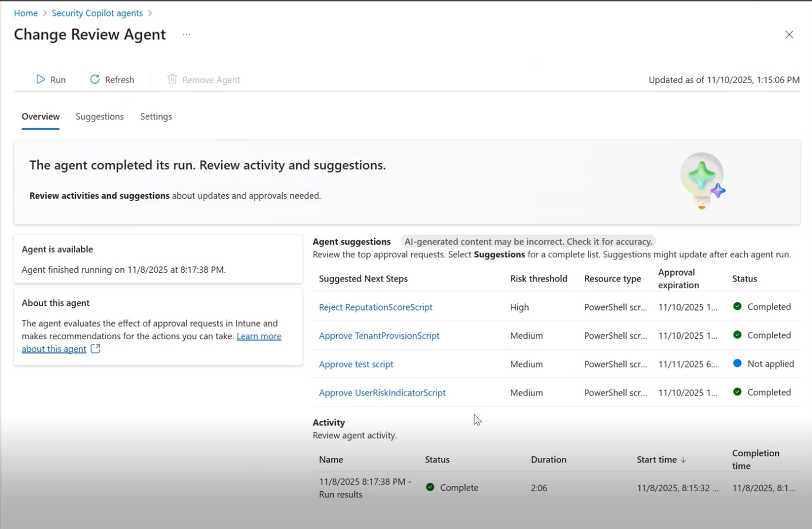Navigate to Home via breadcrumb

coord(25,13)
